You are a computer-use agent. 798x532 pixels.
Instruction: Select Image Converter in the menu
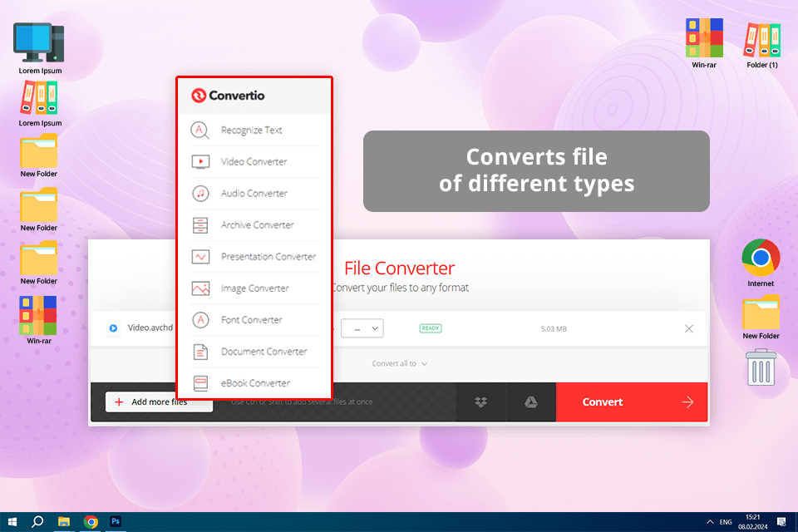(254, 288)
